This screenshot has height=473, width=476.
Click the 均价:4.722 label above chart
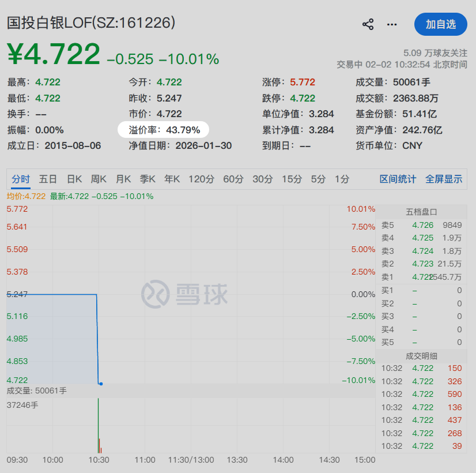tap(26, 196)
